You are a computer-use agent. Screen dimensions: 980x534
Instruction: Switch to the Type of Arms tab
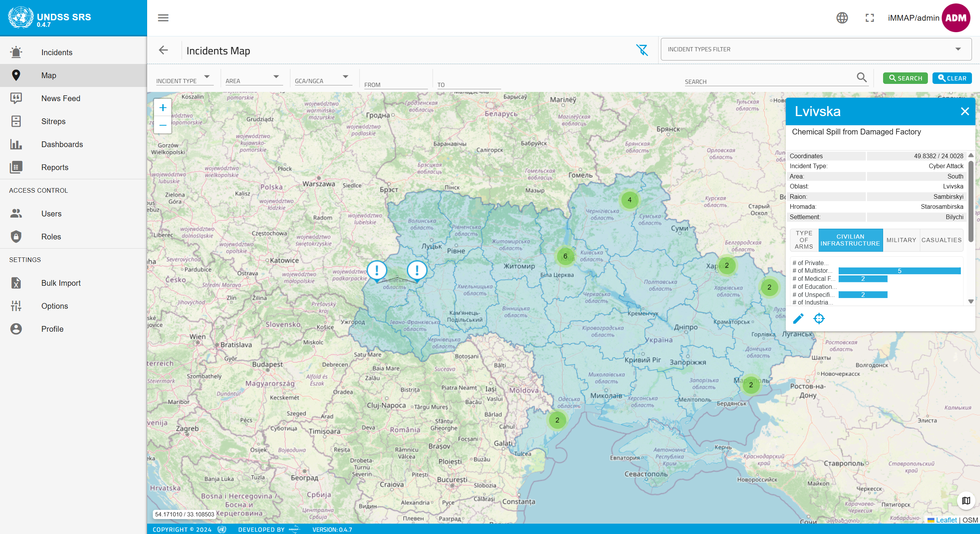point(803,240)
